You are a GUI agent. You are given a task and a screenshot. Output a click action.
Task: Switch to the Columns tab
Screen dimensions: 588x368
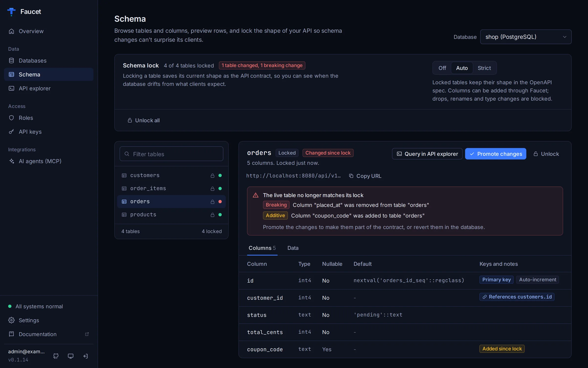tap(262, 248)
